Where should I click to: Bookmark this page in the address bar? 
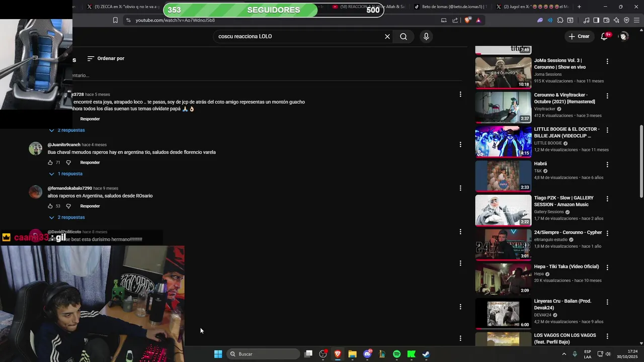click(115, 20)
